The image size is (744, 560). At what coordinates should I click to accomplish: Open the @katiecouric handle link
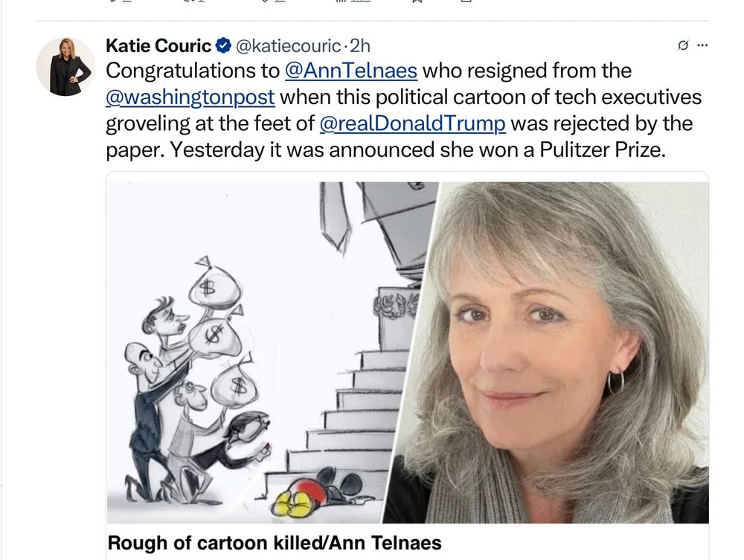point(288,46)
